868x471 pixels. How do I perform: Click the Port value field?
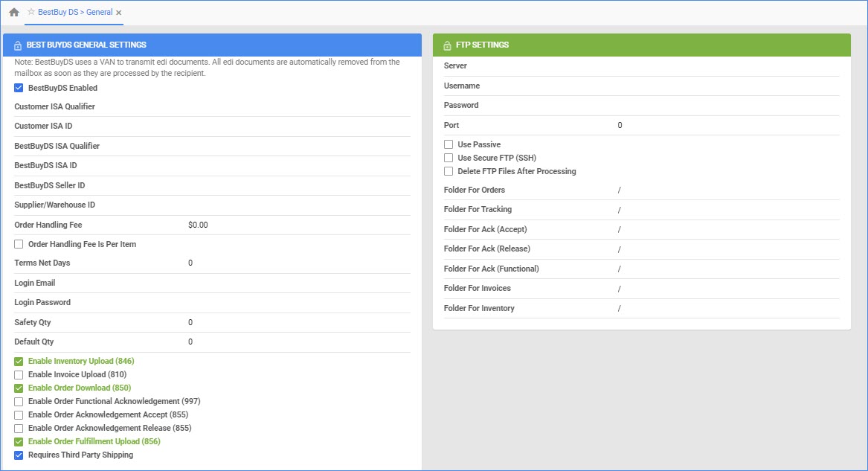click(x=728, y=125)
